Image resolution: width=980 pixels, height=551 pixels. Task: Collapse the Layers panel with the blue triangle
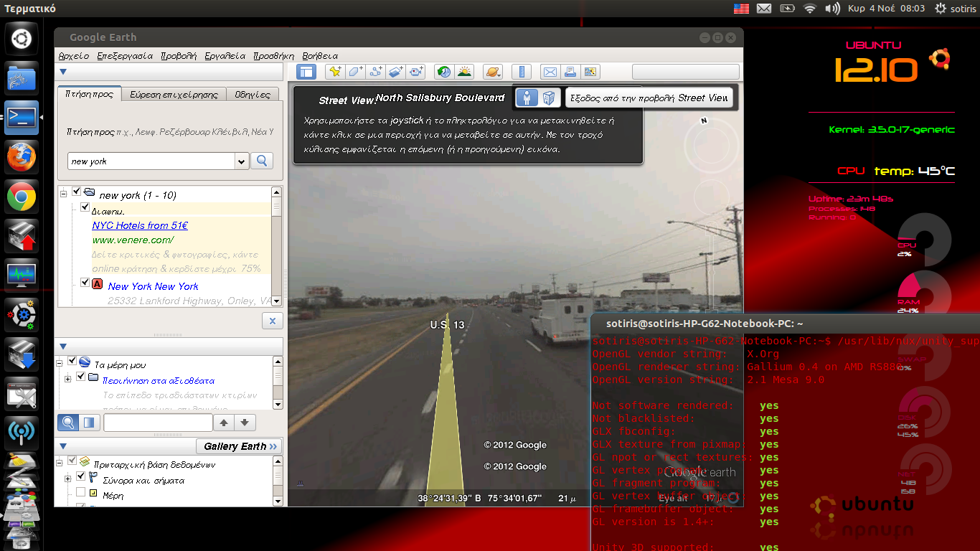[63, 446]
